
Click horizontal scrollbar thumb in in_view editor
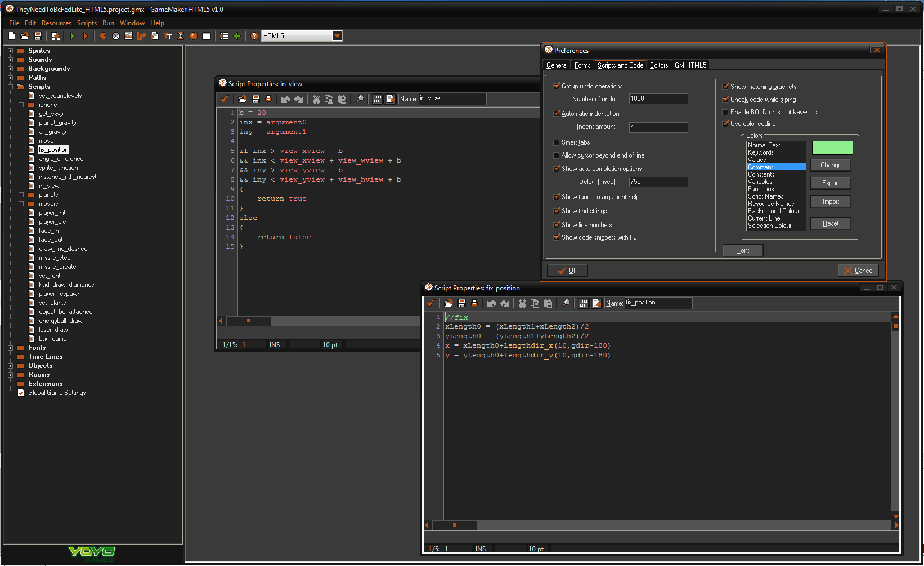[248, 321]
